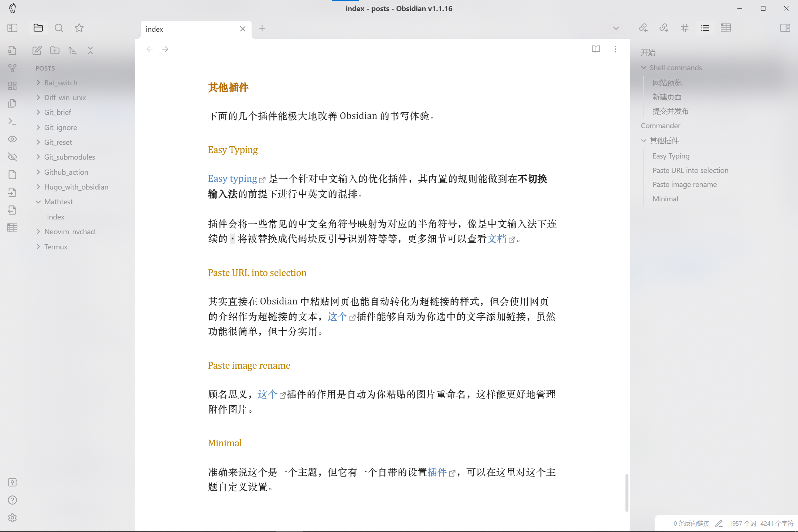The width and height of the screenshot is (798, 532).
Task: Open settings gear icon
Action: point(12,518)
